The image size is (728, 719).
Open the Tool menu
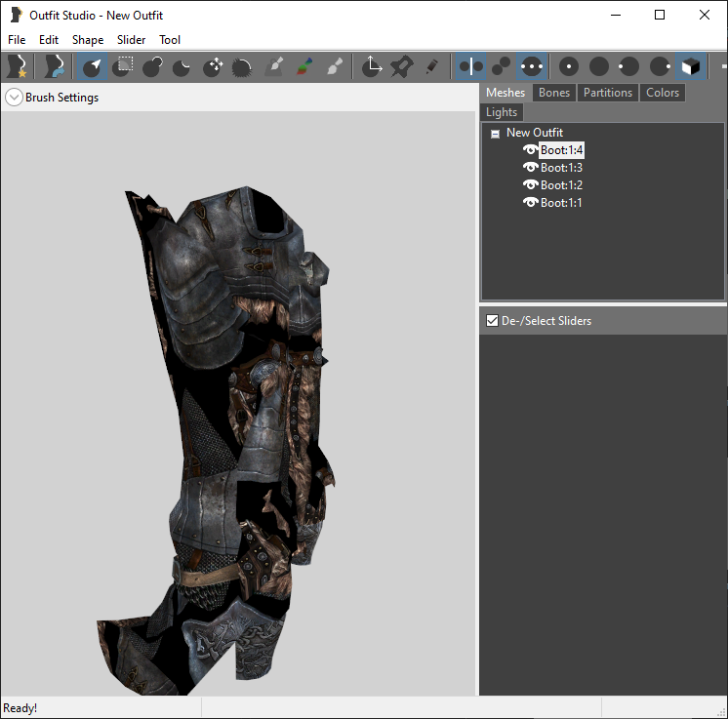click(x=170, y=40)
